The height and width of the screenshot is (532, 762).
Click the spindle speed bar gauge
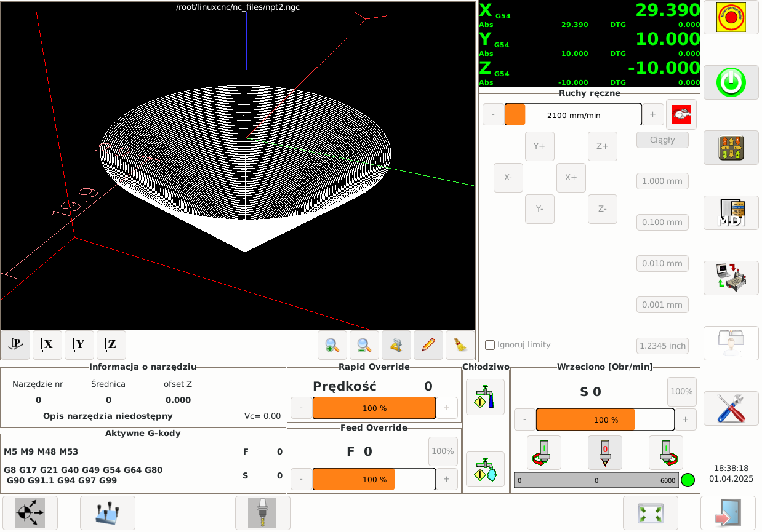click(x=596, y=480)
